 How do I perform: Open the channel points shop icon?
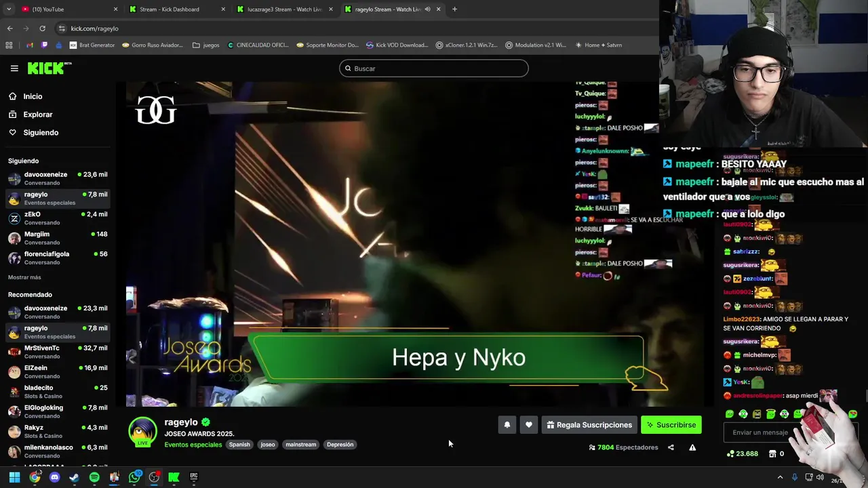(x=772, y=453)
